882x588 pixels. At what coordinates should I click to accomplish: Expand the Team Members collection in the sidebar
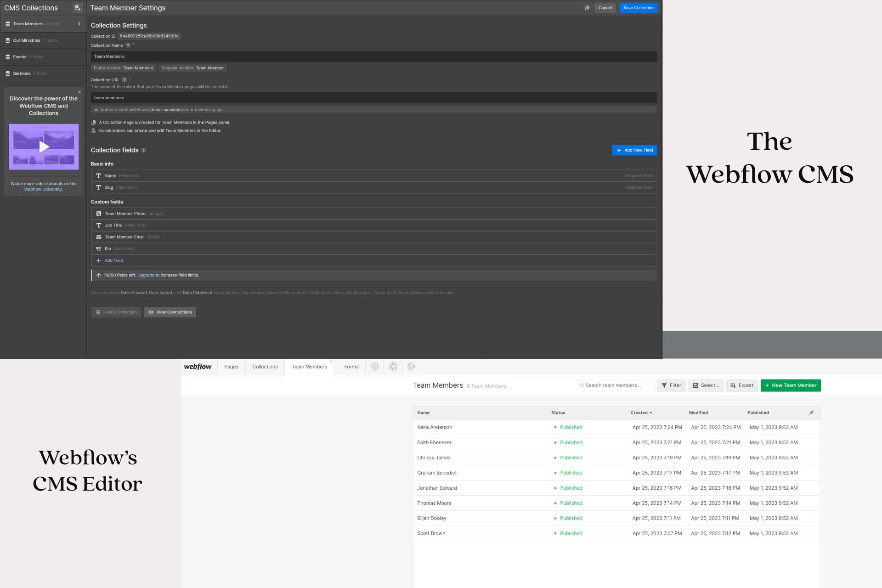tap(79, 23)
